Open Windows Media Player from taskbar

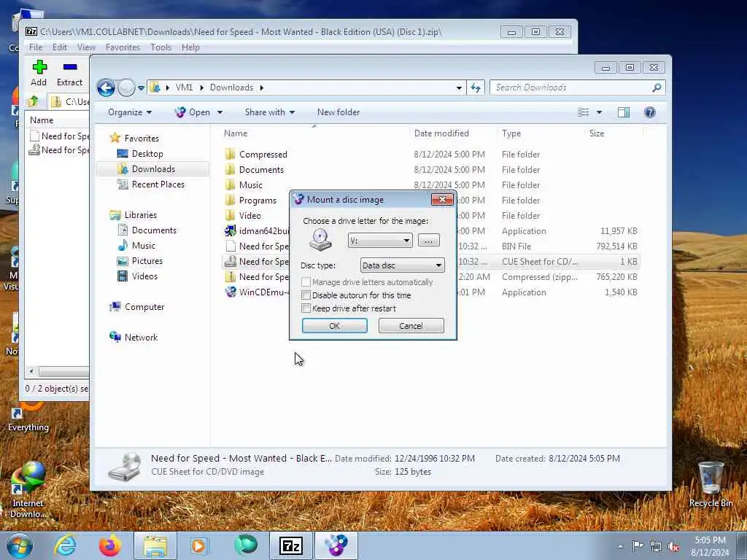(198, 545)
